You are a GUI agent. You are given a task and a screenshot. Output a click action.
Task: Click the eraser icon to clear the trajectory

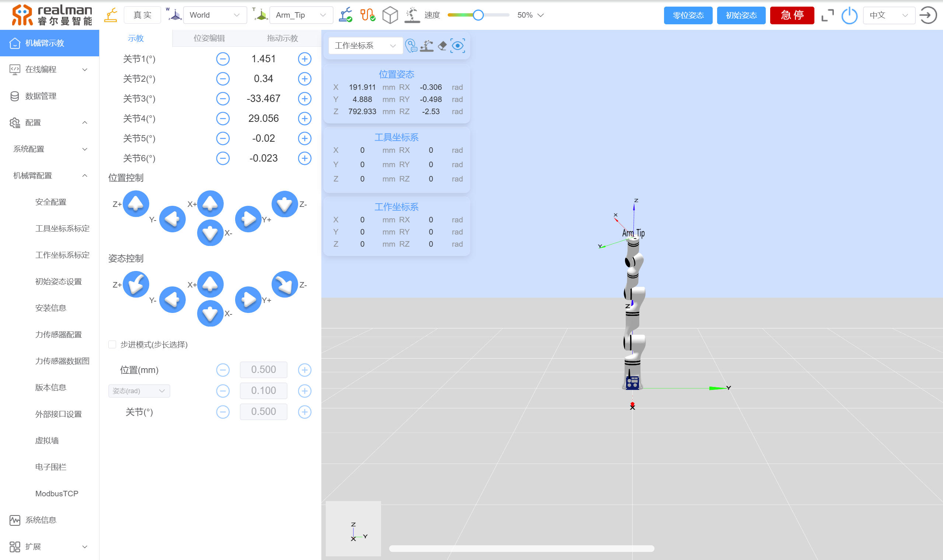coord(442,46)
